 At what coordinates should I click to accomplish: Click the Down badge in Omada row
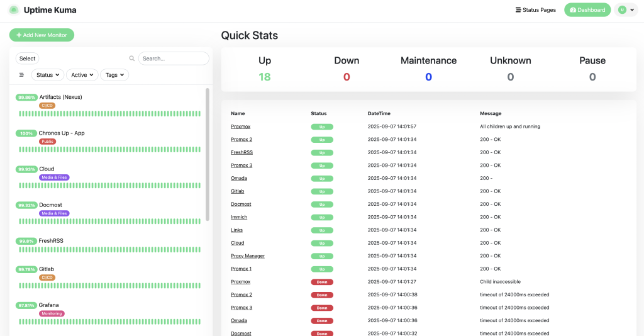(322, 321)
